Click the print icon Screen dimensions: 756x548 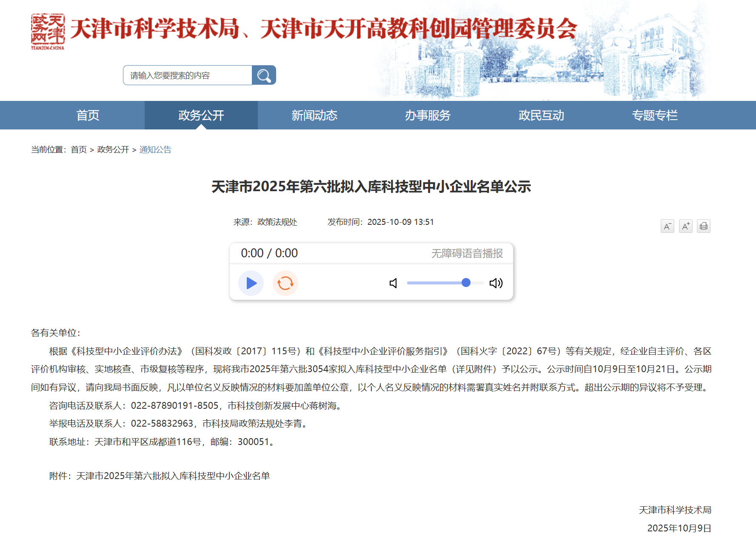pyautogui.click(x=704, y=226)
